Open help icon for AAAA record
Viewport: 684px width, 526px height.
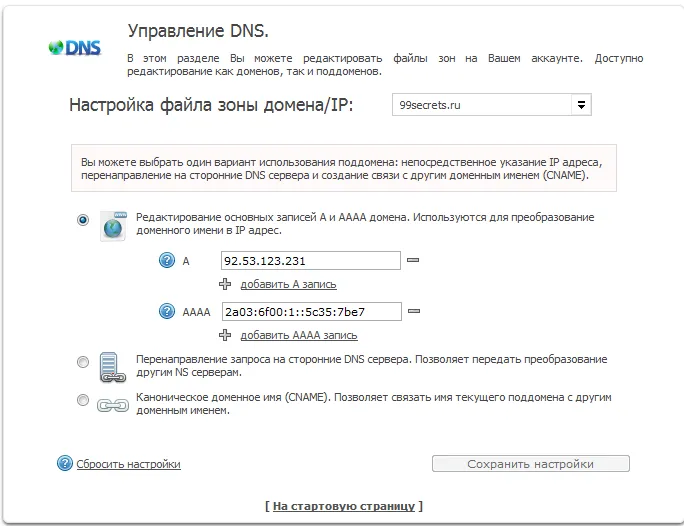pyautogui.click(x=167, y=311)
